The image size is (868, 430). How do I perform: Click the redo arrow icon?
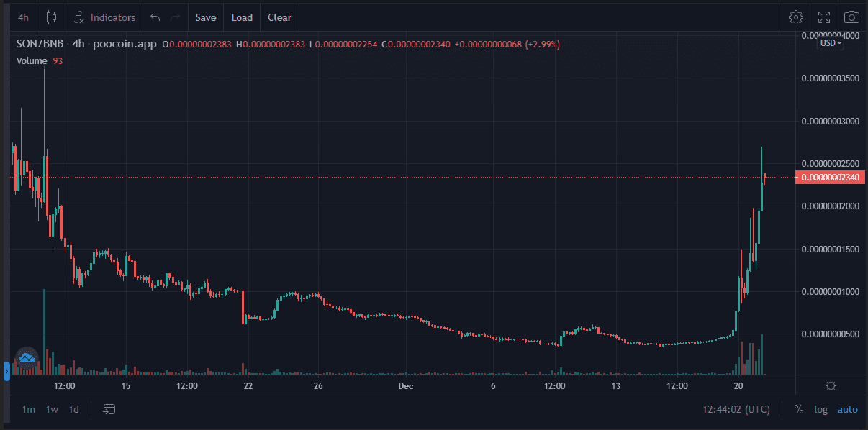point(175,17)
